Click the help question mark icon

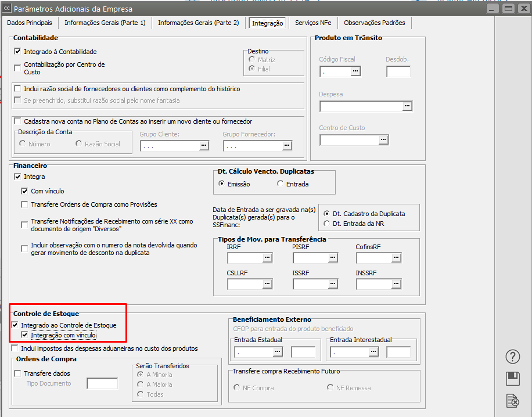click(512, 357)
